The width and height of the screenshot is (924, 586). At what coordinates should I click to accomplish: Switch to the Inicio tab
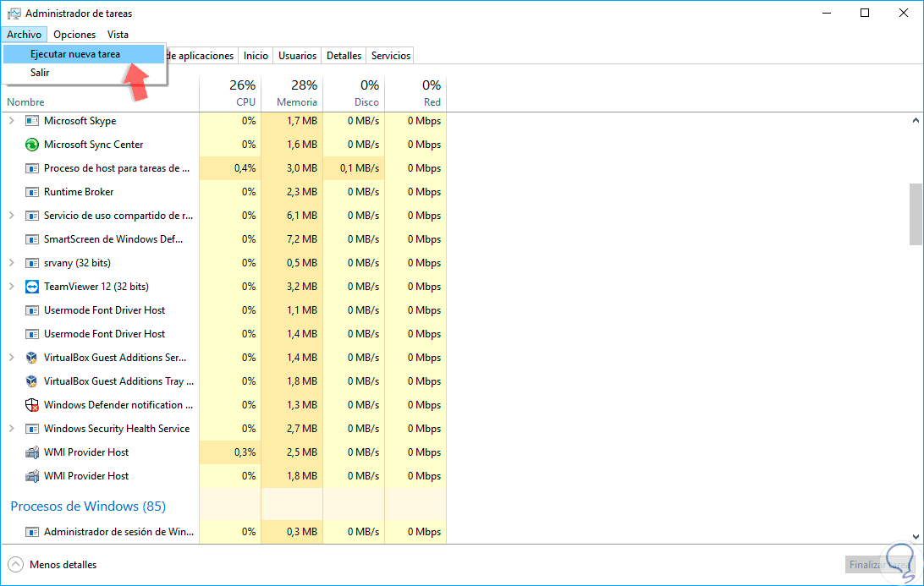(256, 55)
